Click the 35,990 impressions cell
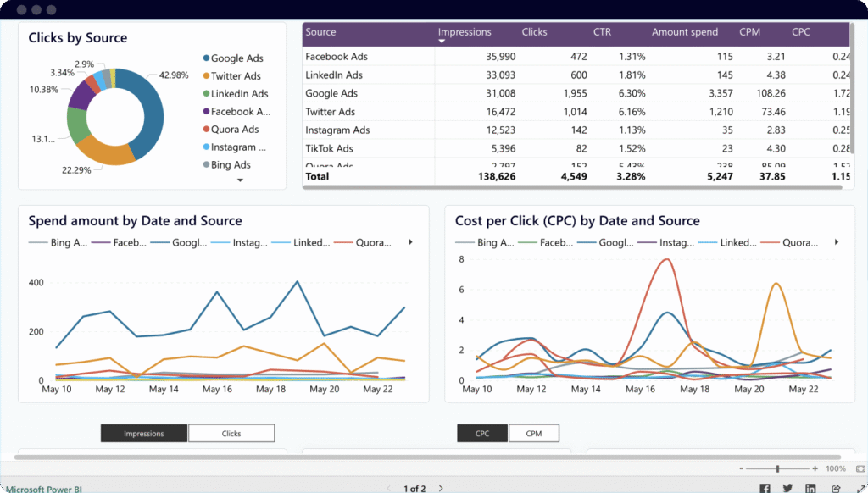Screen dimensions: 868x493 click(500, 57)
